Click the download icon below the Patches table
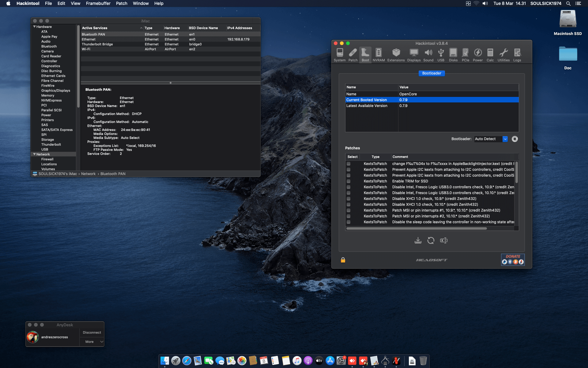The height and width of the screenshot is (368, 588). (x=418, y=240)
